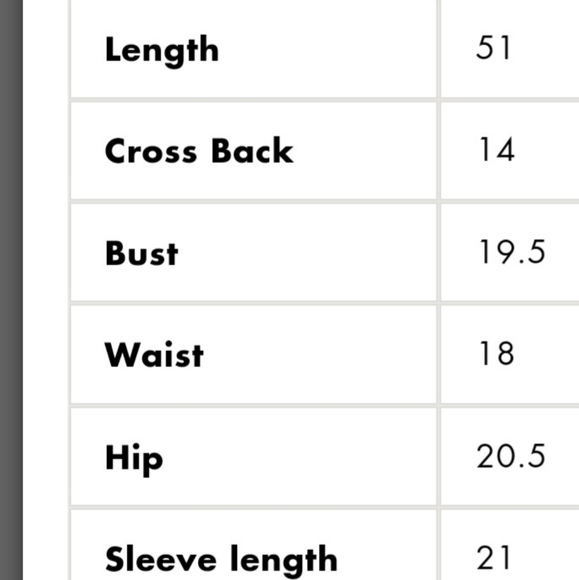This screenshot has height=580, width=579.
Task: Click the Bust value 19.5
Action: click(512, 252)
